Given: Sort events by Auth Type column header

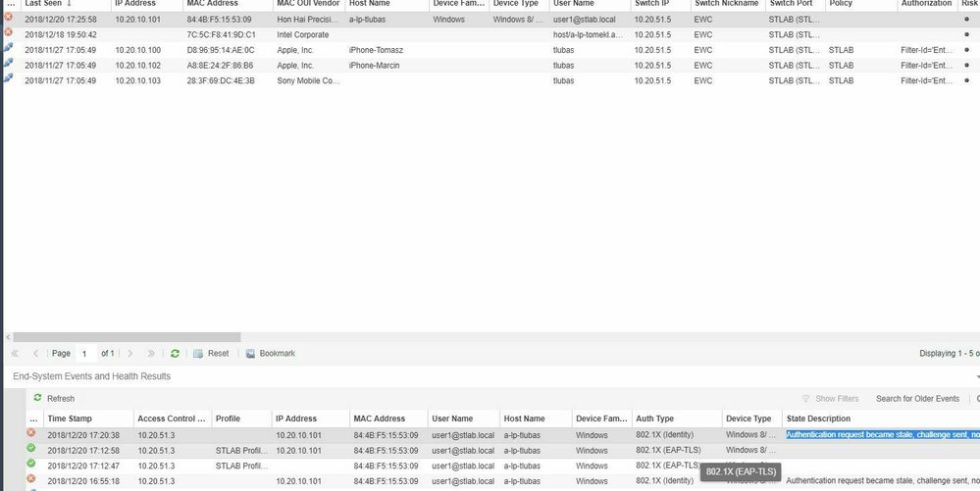Looking at the screenshot, I should (655, 418).
